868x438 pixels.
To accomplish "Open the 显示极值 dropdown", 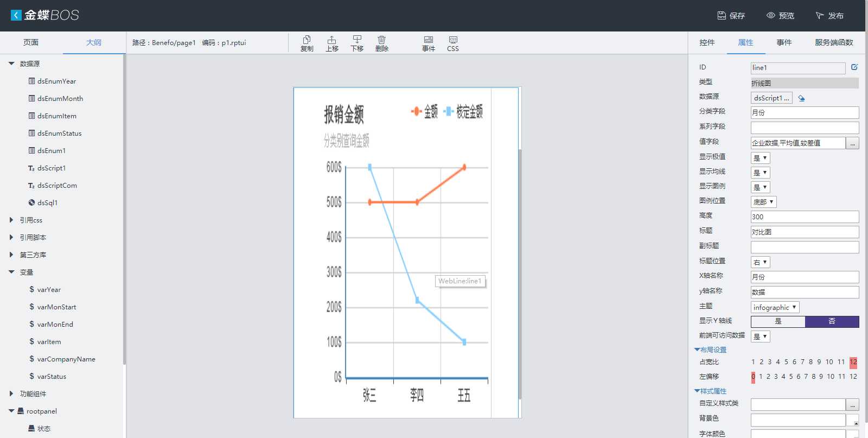I will [x=761, y=158].
